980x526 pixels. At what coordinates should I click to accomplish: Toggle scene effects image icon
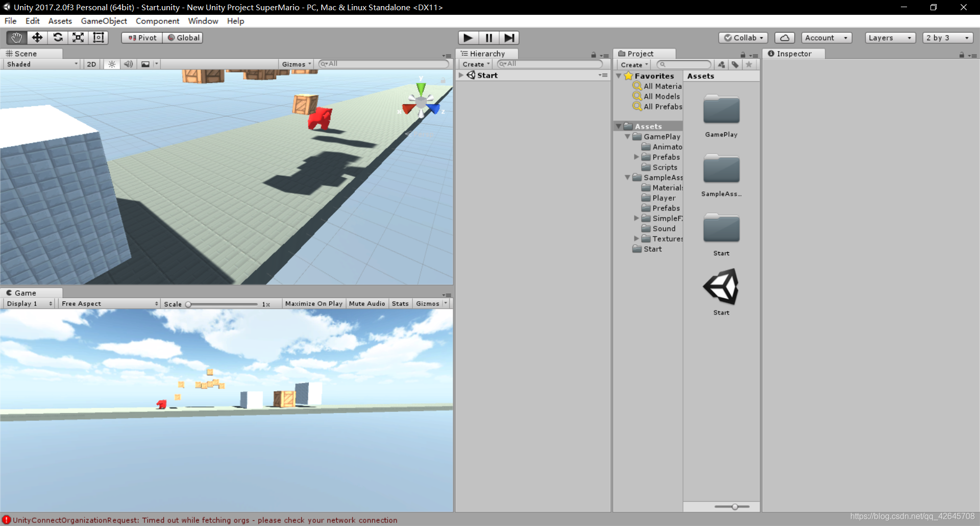[x=145, y=64]
